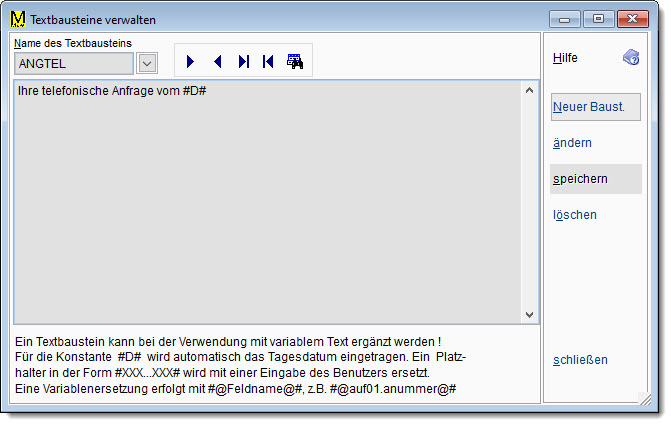Open the Hilfe link

tap(566, 58)
